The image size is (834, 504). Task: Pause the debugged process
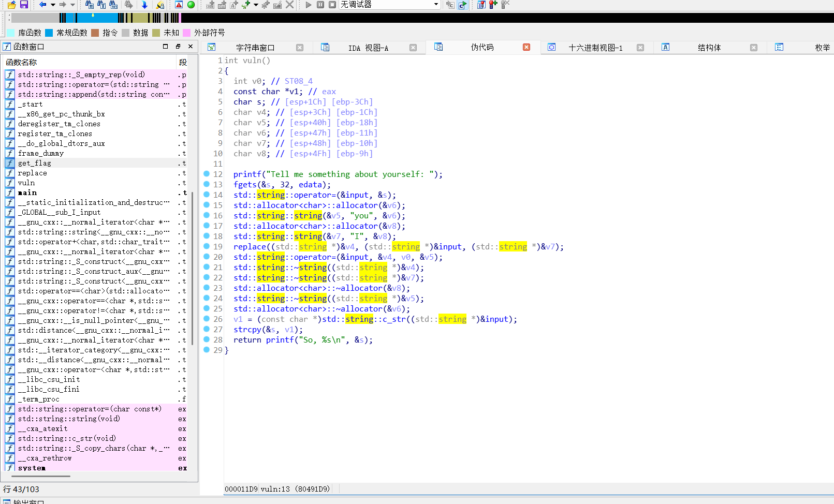click(320, 5)
